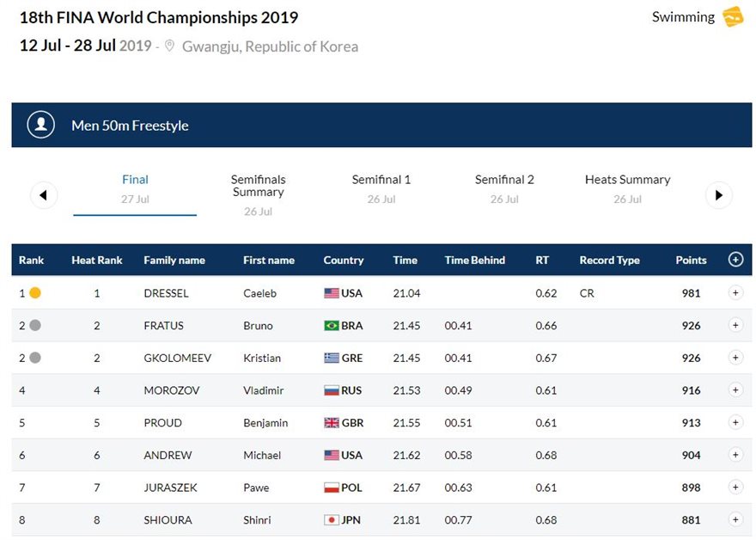This screenshot has width=756, height=540.
Task: Click the swimmer icon next to Men 50m Freestyle
Action: click(x=41, y=125)
